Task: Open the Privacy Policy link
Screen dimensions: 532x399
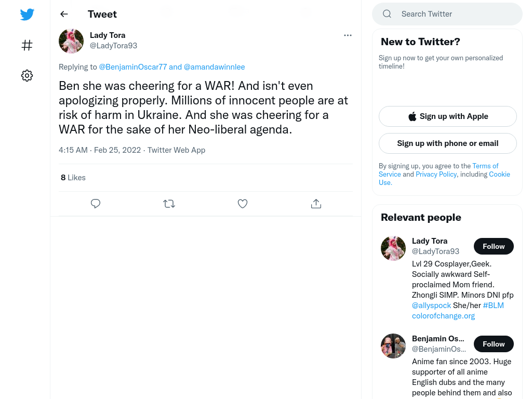Action: 436,174
